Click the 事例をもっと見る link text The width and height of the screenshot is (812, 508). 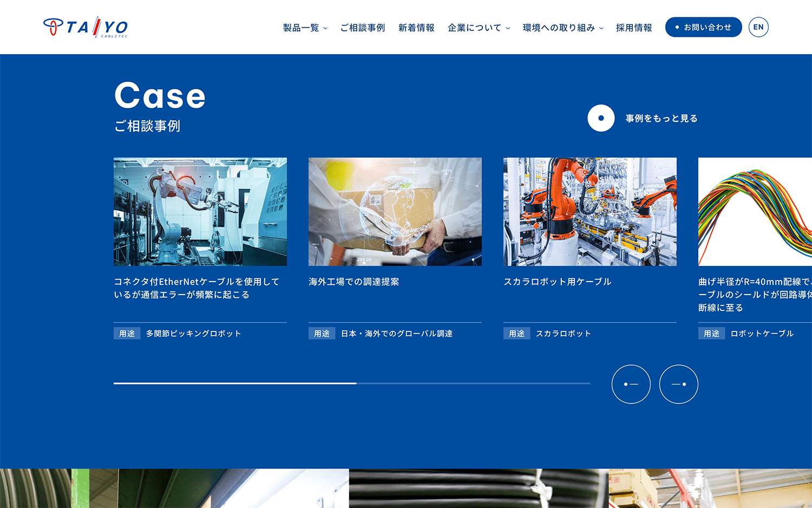point(661,118)
